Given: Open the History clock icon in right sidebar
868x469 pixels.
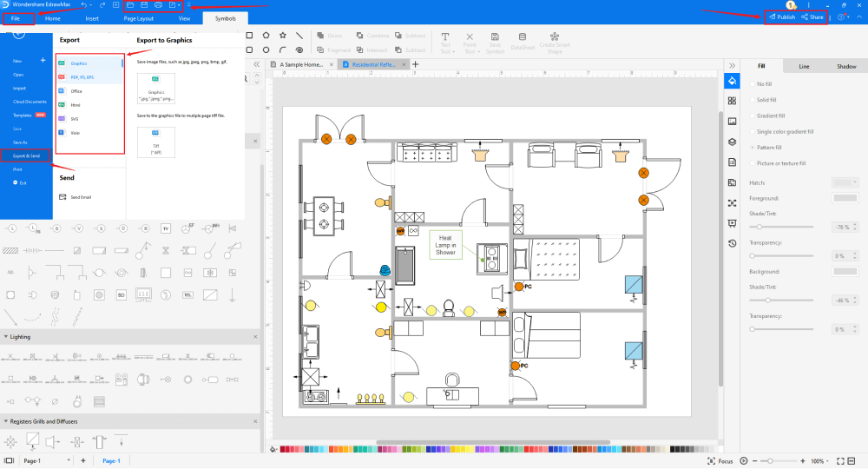Looking at the screenshot, I should point(732,244).
